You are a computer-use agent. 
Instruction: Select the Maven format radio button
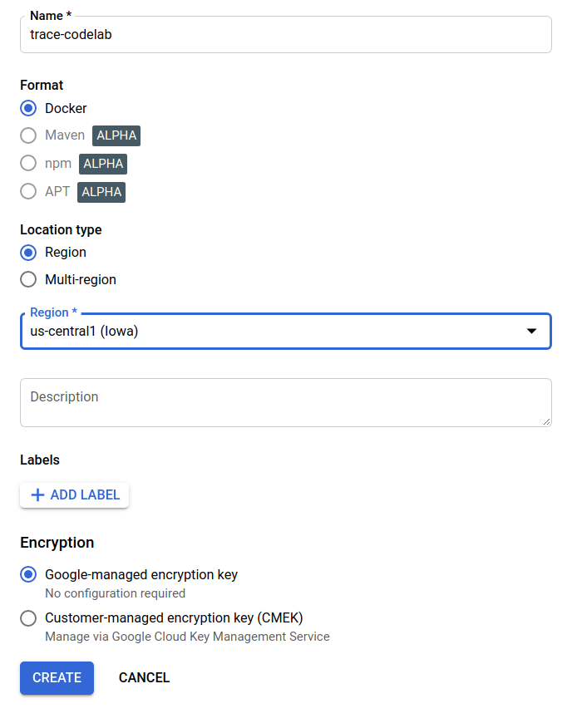28,135
